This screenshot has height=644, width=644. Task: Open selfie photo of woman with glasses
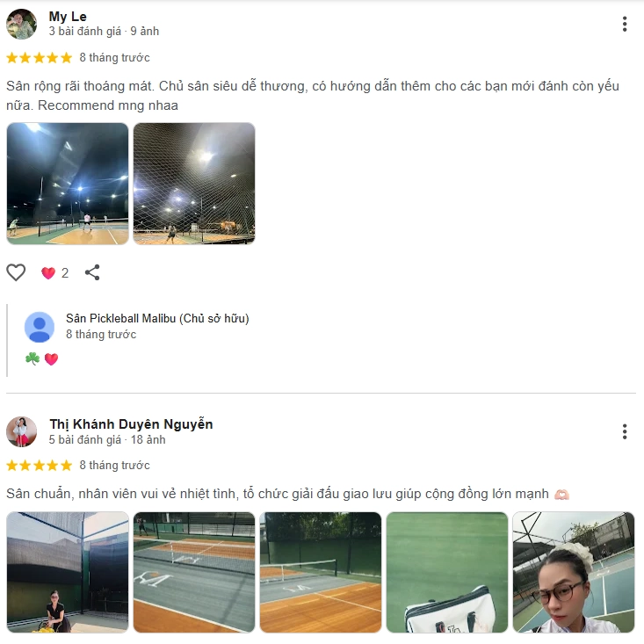coord(574,572)
